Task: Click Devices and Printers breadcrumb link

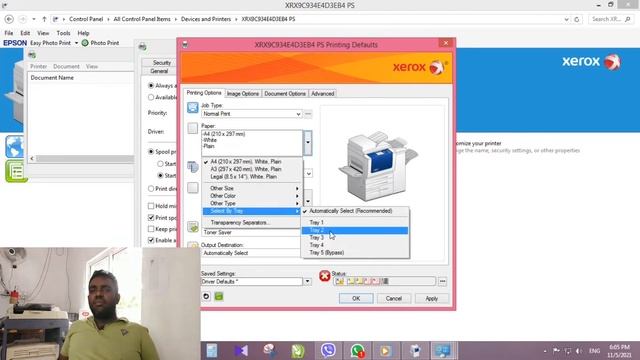Action: point(206,19)
